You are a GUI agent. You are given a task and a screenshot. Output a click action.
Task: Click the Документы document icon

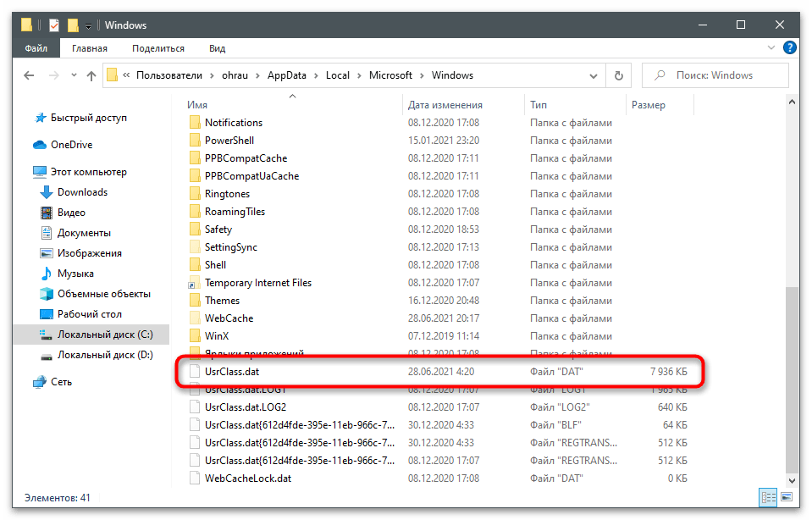[47, 233]
